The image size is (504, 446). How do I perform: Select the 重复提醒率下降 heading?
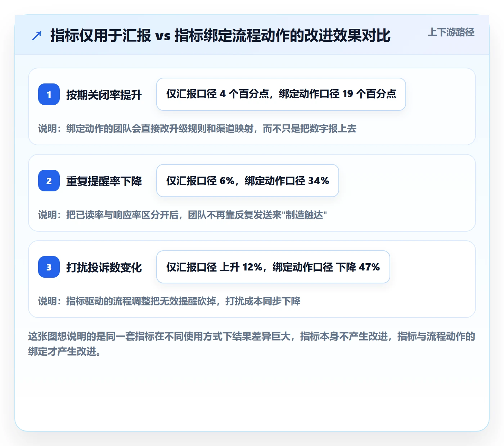point(104,181)
